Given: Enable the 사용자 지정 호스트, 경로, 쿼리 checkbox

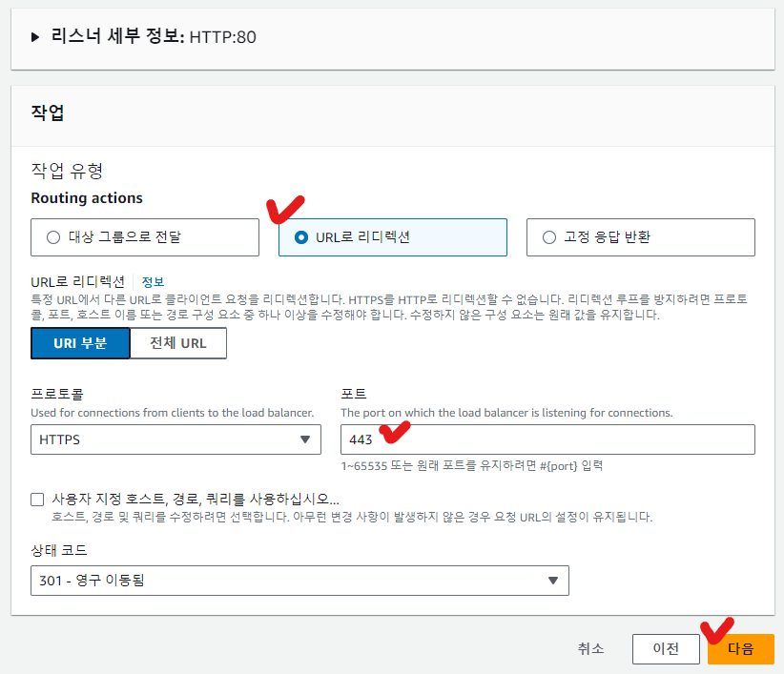Looking at the screenshot, I should [x=37, y=500].
